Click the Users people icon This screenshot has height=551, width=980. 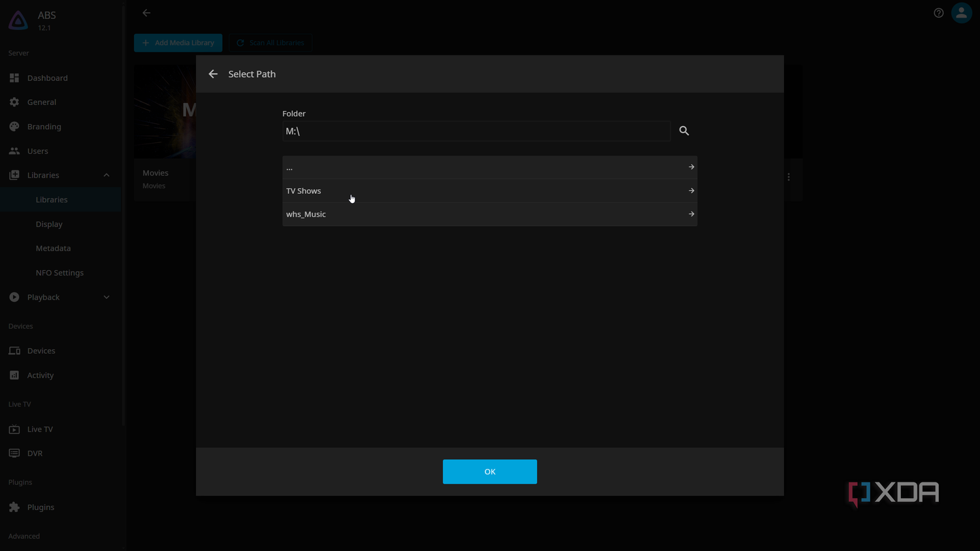[14, 151]
